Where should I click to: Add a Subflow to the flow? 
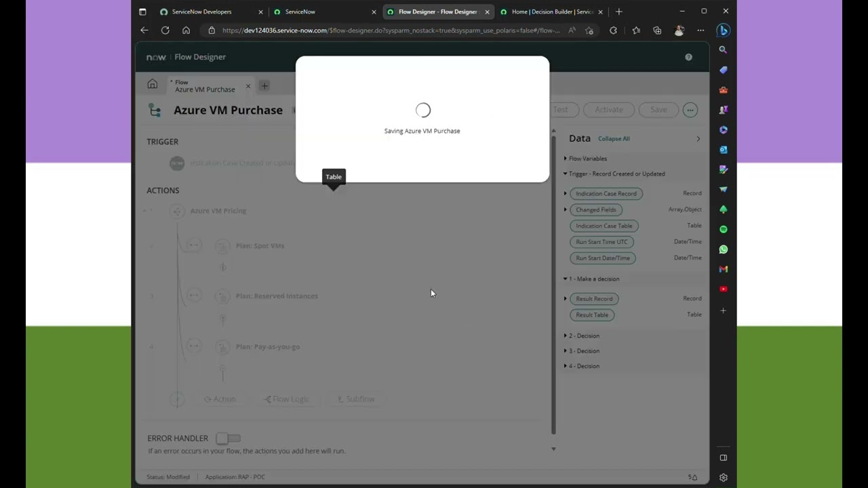click(x=356, y=399)
